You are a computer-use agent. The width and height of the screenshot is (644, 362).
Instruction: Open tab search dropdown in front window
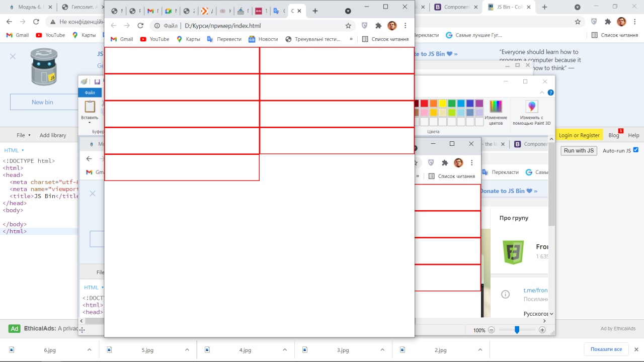[348, 11]
